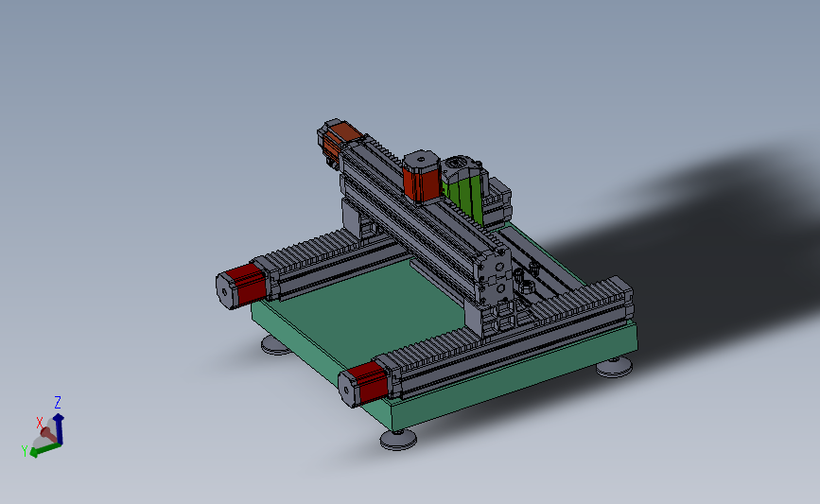Select the red motor on the front rail

[x=363, y=384]
